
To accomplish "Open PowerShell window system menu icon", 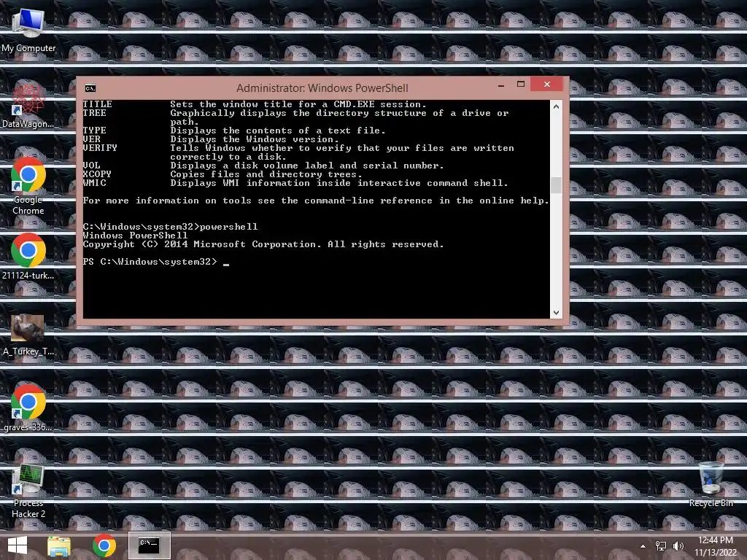I will [x=90, y=88].
